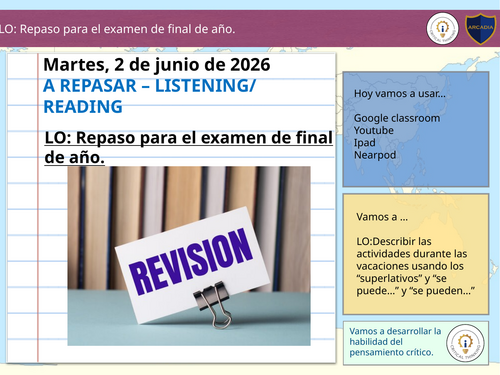
Task: Click Youtube in the tools list
Action: (x=374, y=130)
